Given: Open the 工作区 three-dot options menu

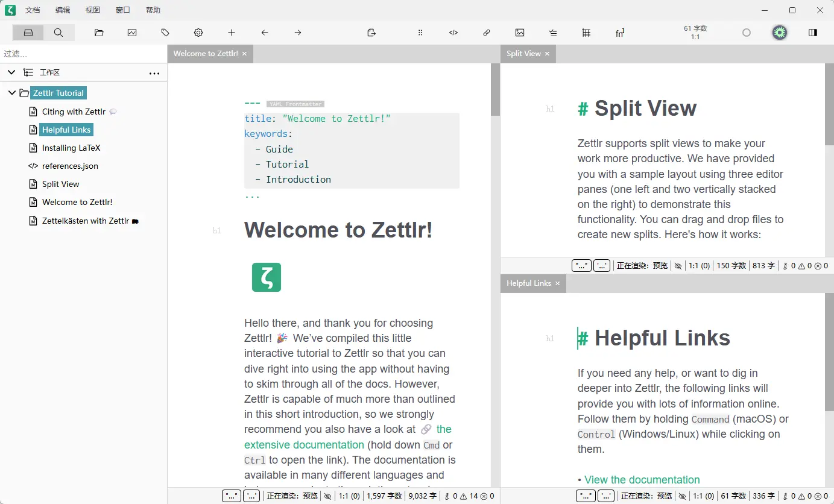Looking at the screenshot, I should pyautogui.click(x=154, y=73).
